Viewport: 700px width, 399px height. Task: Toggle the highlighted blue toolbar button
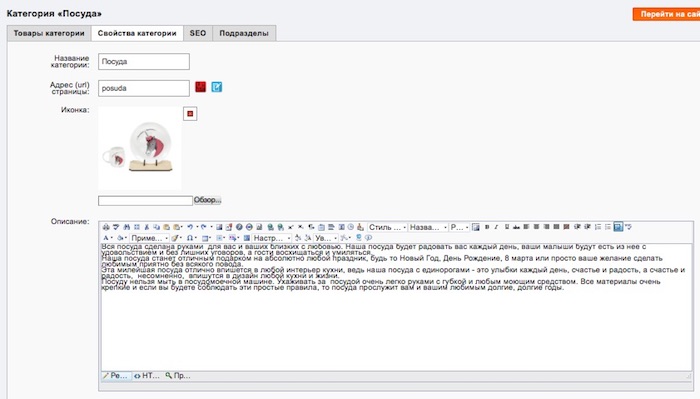pyautogui.click(x=618, y=227)
